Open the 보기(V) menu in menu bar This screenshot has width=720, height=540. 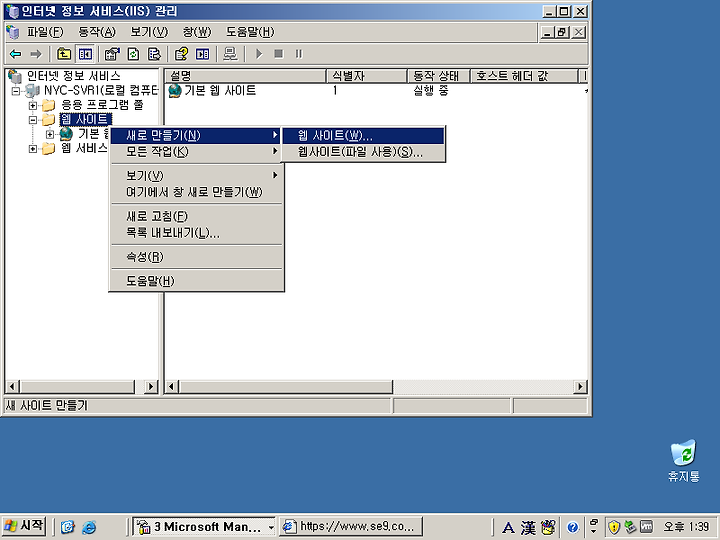(149, 32)
